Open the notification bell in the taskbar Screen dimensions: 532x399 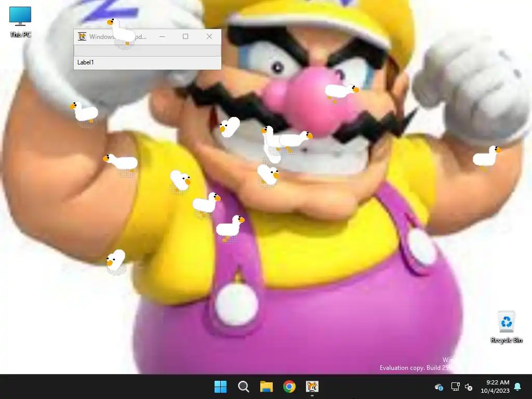pyautogui.click(x=518, y=387)
